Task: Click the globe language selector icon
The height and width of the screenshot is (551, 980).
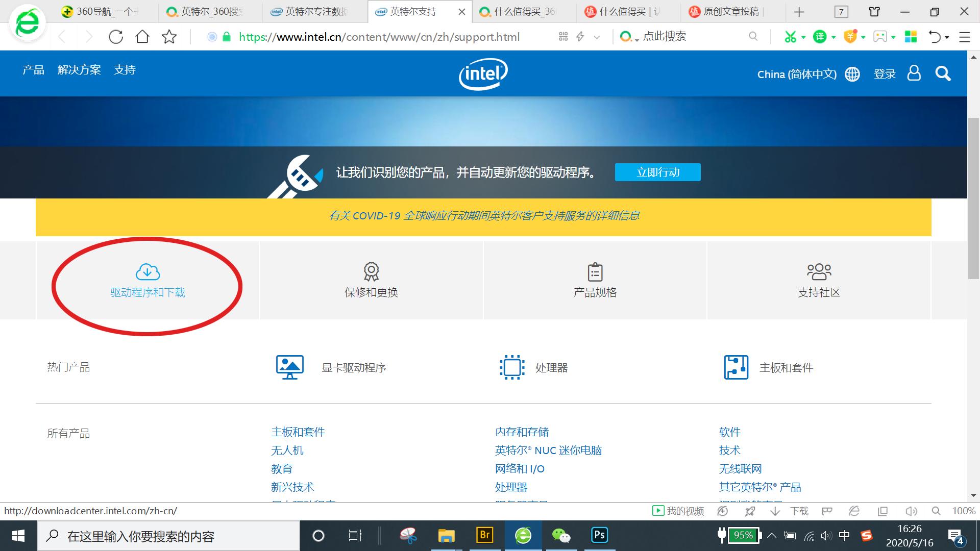Action: click(x=852, y=74)
